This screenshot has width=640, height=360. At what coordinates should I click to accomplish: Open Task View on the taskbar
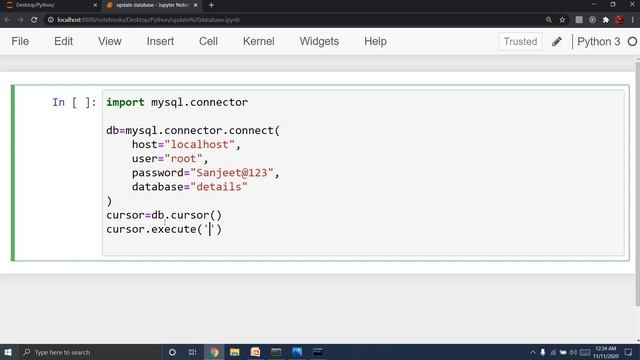pos(192,352)
